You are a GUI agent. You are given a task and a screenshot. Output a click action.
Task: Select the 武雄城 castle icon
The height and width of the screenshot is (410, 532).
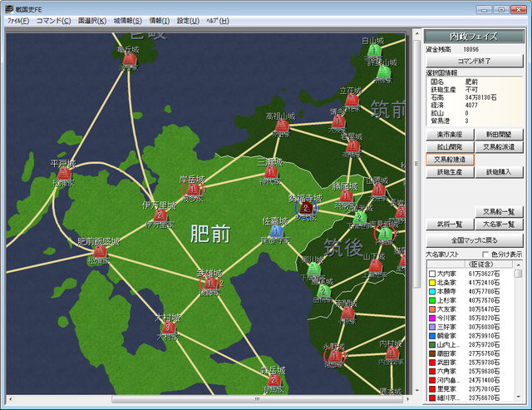click(209, 283)
